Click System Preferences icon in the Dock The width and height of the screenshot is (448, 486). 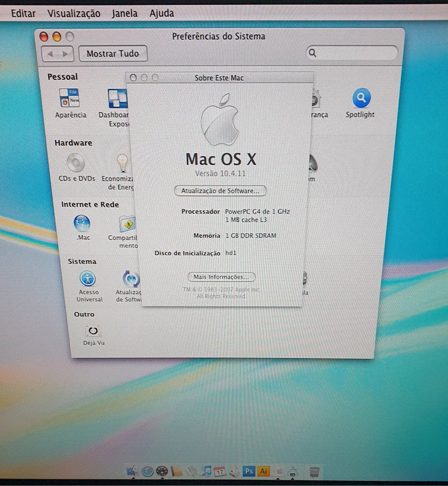click(278, 471)
